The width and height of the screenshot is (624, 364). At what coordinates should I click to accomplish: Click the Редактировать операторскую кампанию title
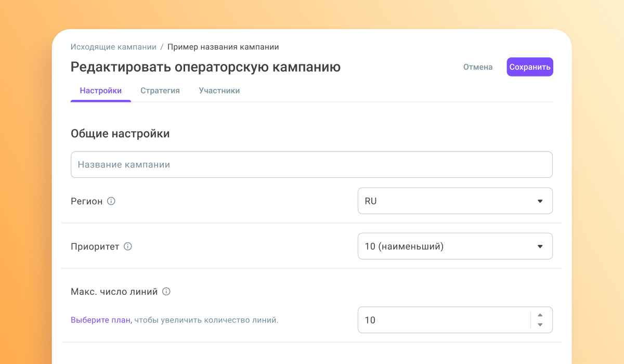click(x=205, y=67)
